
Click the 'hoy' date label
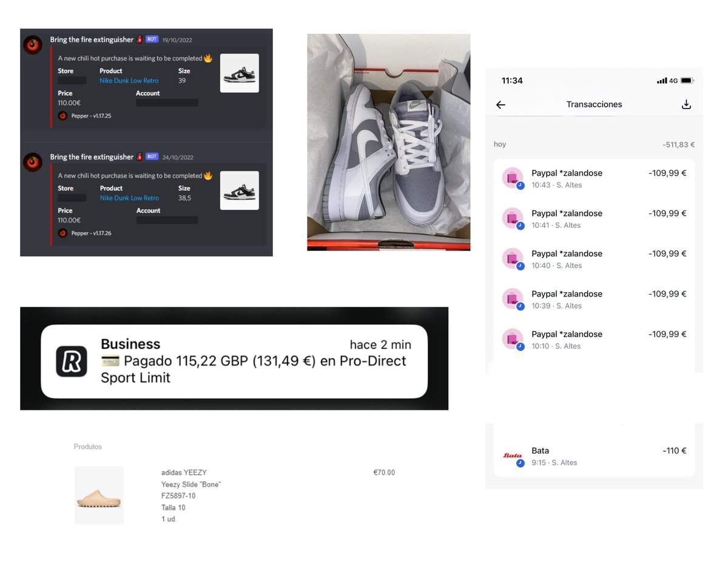[500, 144]
